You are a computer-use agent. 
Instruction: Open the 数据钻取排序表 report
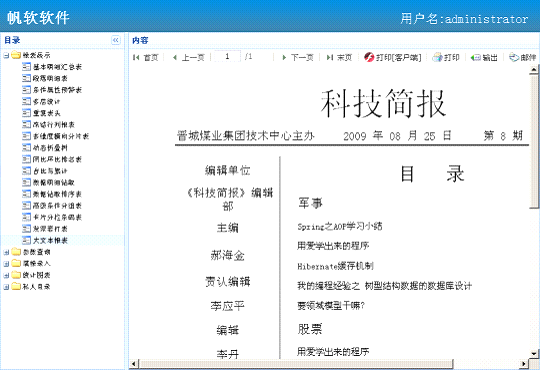[57, 194]
